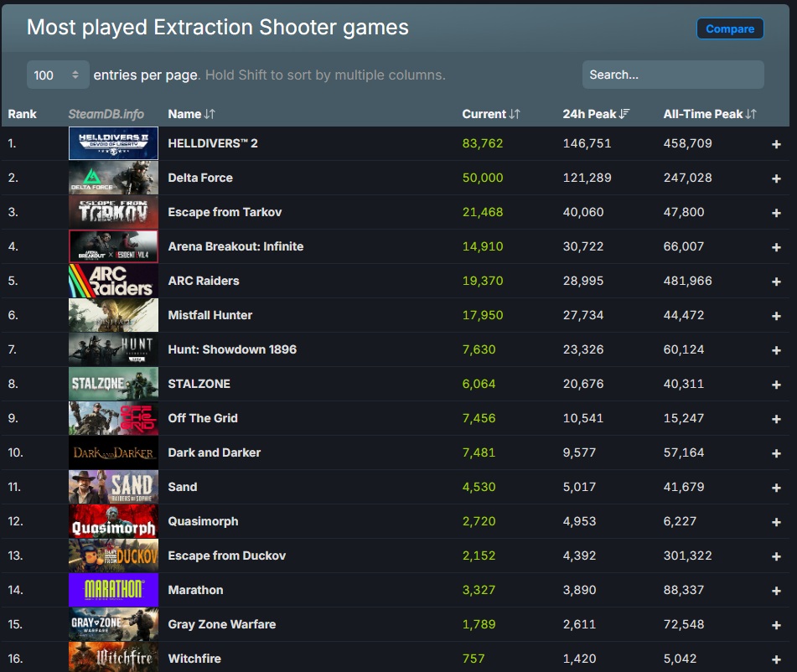Click plus icon for Mistfall Hunter

(x=776, y=316)
